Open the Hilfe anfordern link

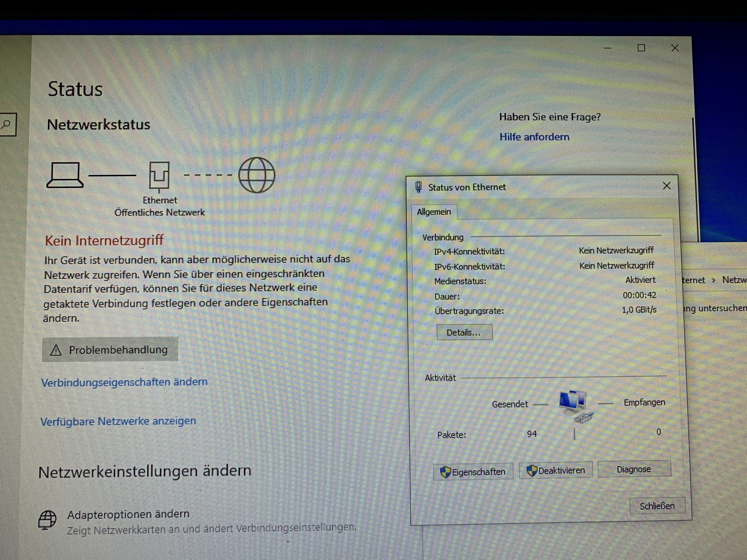click(534, 137)
